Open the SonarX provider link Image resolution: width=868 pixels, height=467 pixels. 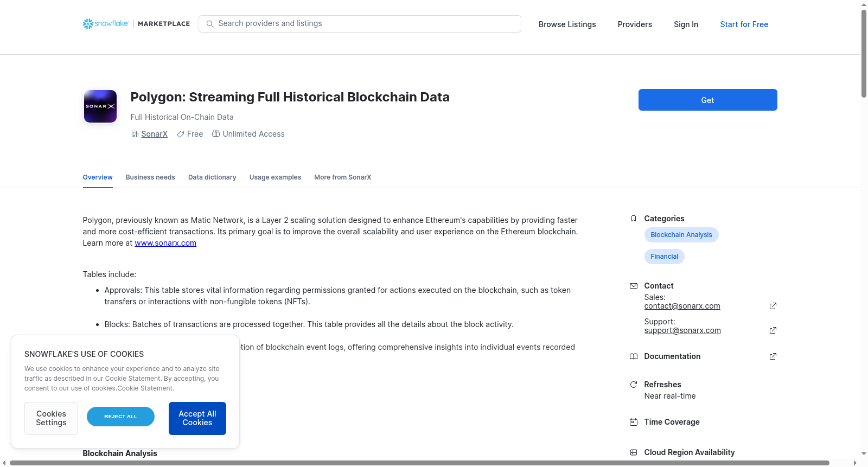click(155, 134)
